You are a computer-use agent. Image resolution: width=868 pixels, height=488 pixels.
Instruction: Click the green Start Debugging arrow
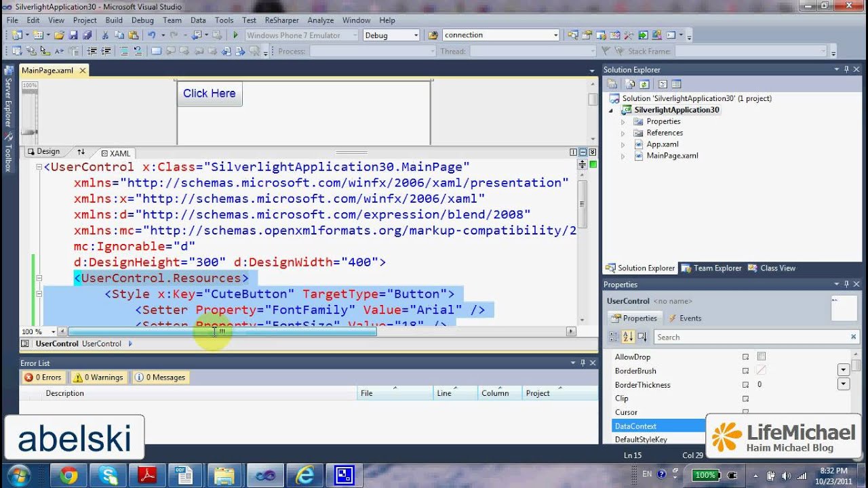(235, 35)
